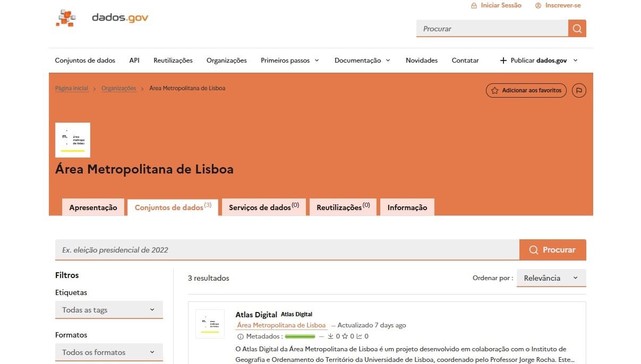641x364 pixels.
Task: Open the Contatar navigation item
Action: [x=465, y=60]
